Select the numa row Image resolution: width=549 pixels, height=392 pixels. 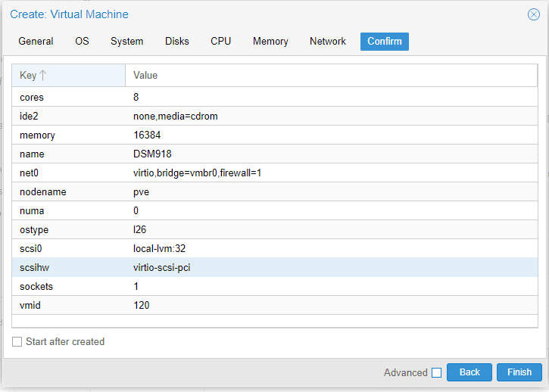click(275, 210)
